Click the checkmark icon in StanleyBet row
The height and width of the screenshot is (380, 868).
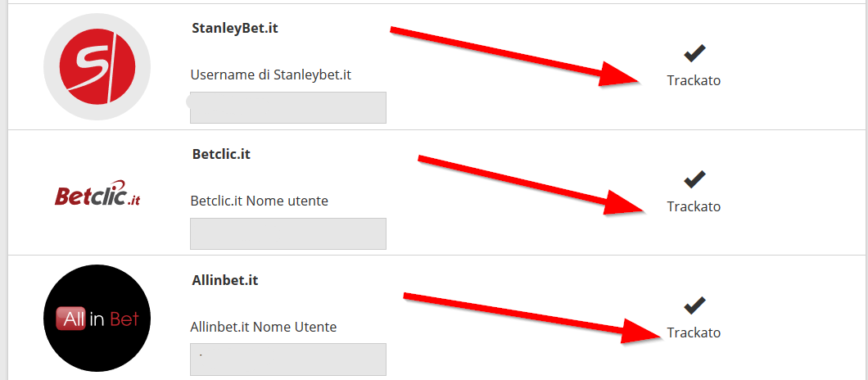point(694,54)
